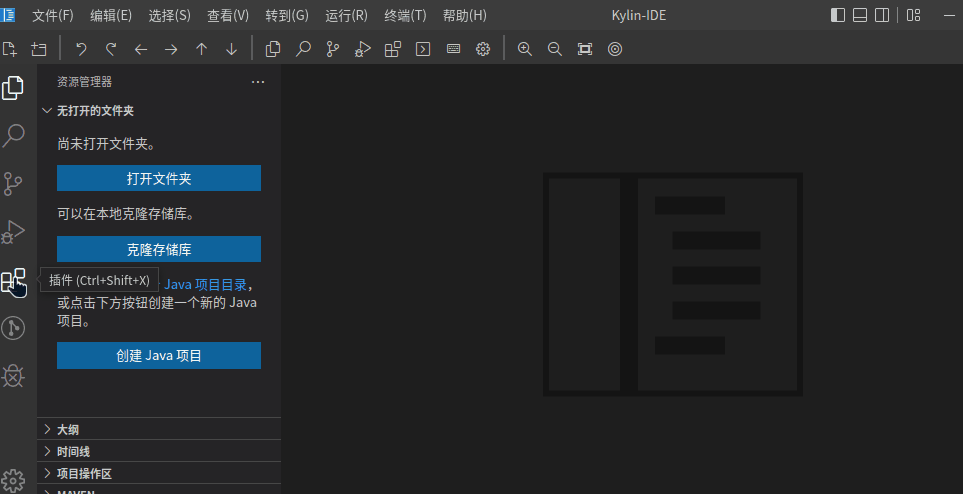The height and width of the screenshot is (494, 963).
Task: Click the zoom in magnifier in the toolbar
Action: [x=525, y=49]
